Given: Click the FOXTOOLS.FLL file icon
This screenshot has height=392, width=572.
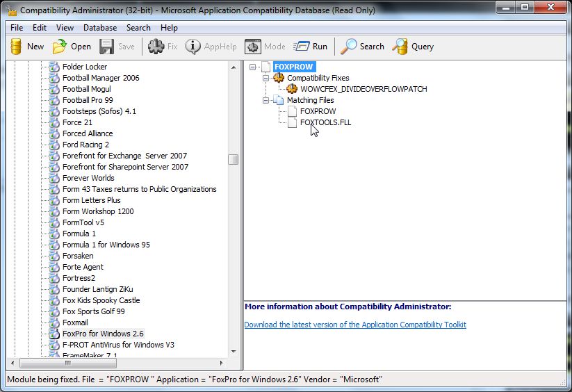Looking at the screenshot, I should point(292,122).
